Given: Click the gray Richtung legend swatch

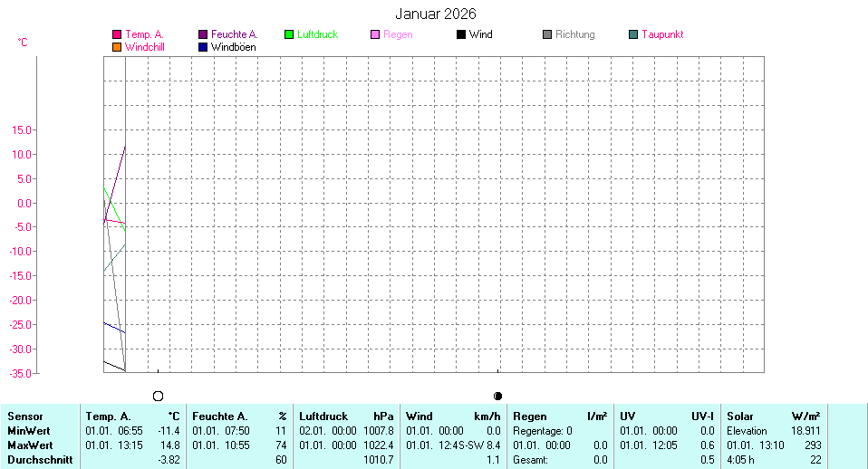Looking at the screenshot, I should click(547, 35).
